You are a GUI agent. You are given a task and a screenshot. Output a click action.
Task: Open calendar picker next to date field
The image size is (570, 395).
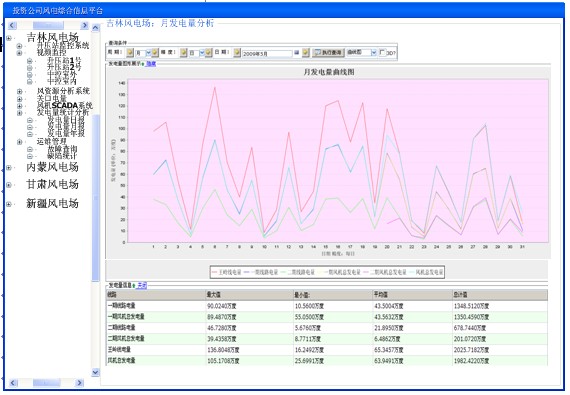[x=297, y=53]
